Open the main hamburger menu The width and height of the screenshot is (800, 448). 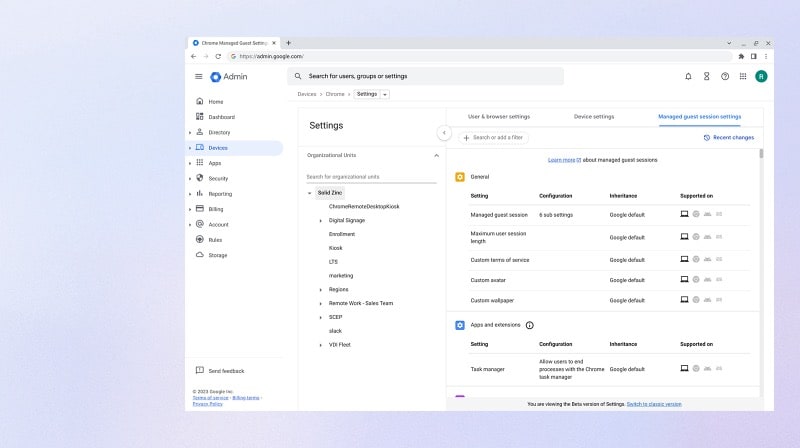click(x=198, y=77)
